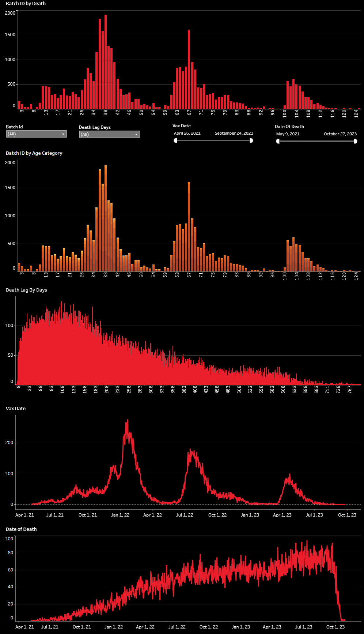
Task: Select 'Apr 1, 23' axis label on Date of Death chart
Action: [272, 627]
